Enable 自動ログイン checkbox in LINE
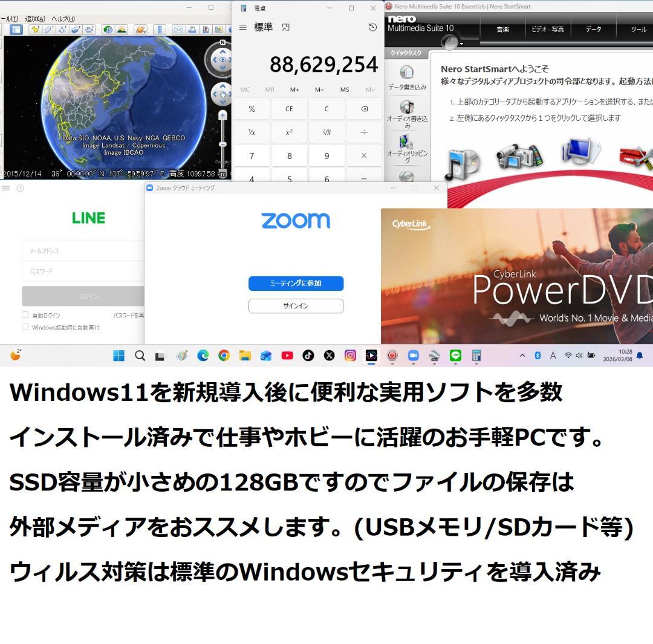 25,315
